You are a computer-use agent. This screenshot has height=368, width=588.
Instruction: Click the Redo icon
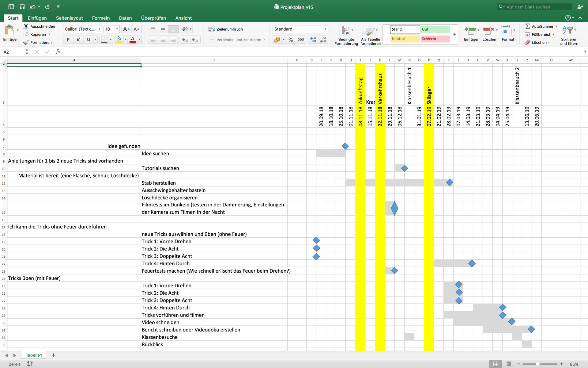tap(47, 7)
